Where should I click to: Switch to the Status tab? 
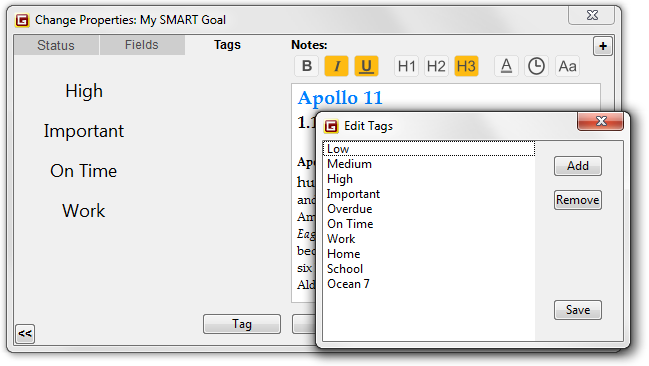(x=56, y=45)
